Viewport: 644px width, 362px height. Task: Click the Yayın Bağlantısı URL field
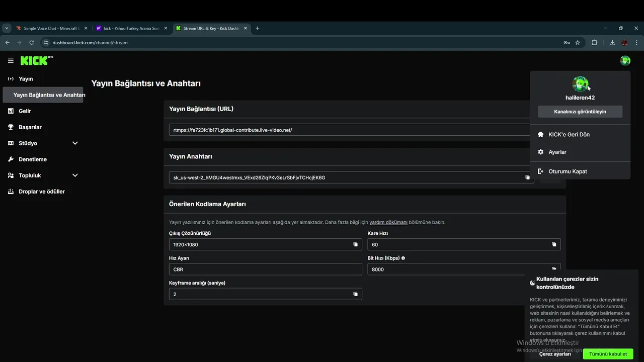pos(347,130)
